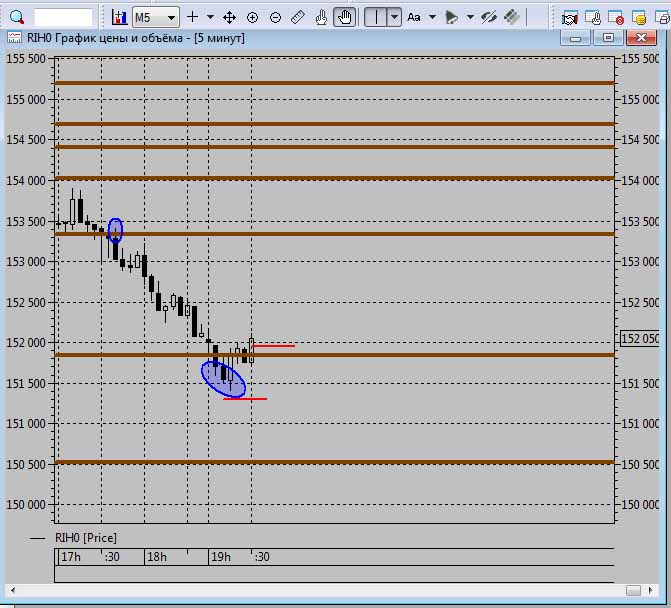Click the RIH0 [Price] legend label
Image resolution: width=671 pixels, height=608 pixels.
pyautogui.click(x=86, y=538)
